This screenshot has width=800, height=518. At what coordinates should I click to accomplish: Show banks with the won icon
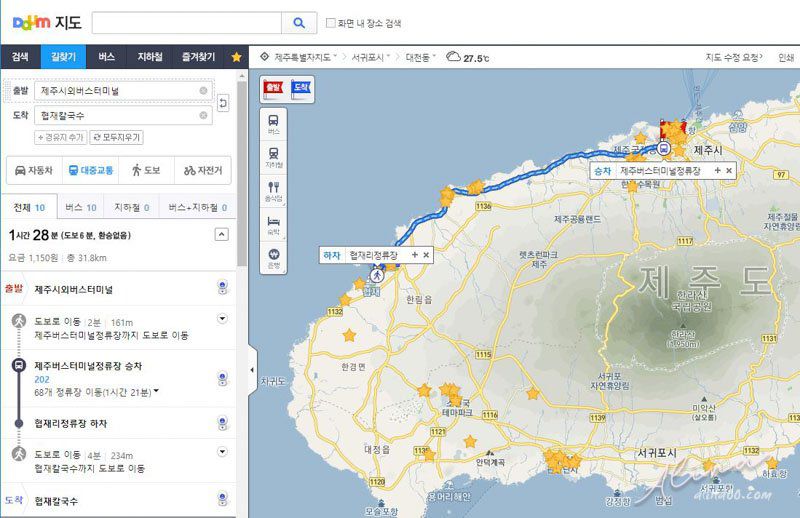(x=273, y=258)
